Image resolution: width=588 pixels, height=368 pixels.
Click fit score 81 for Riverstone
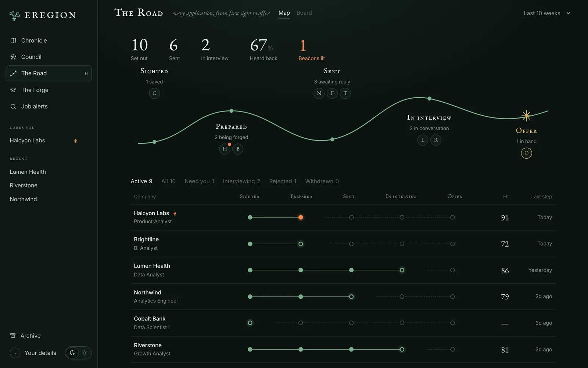(x=505, y=350)
